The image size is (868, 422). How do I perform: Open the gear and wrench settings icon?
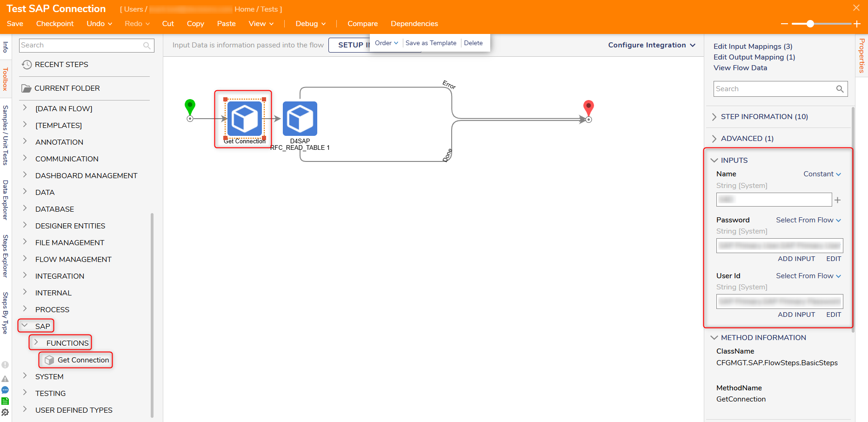click(x=5, y=412)
